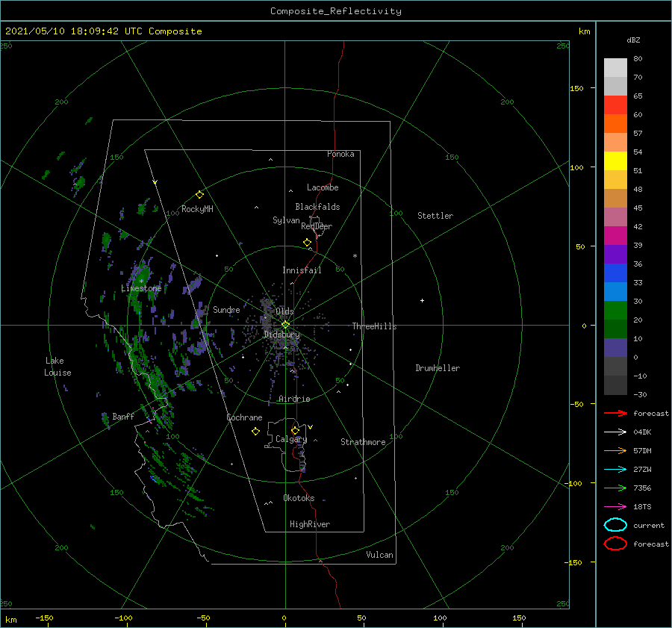Click the Sylvan label

tap(286, 220)
